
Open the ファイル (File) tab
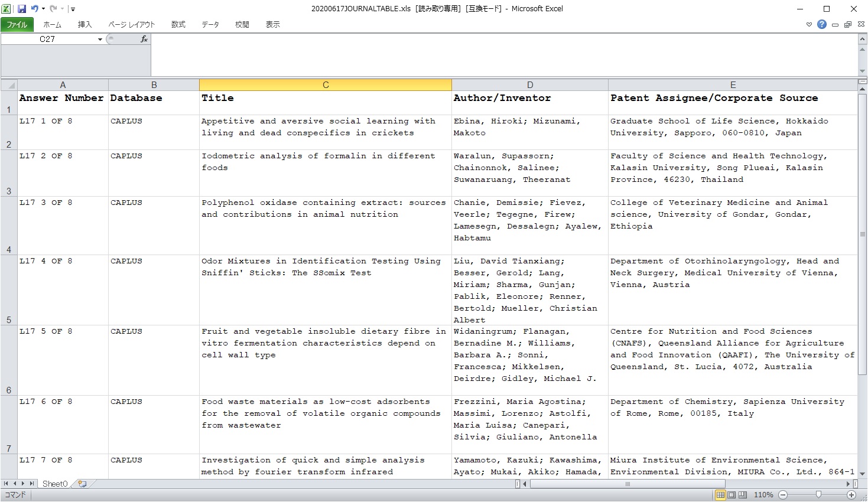point(17,24)
